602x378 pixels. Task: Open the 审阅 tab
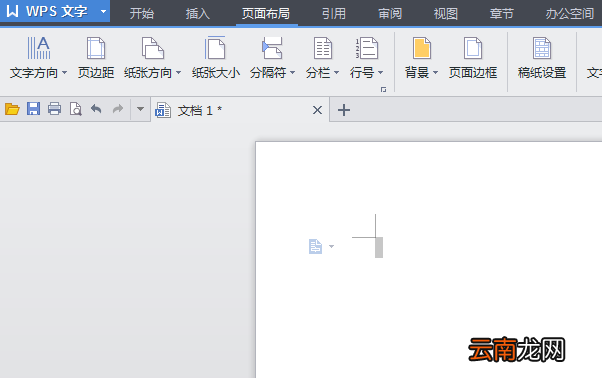(x=390, y=14)
